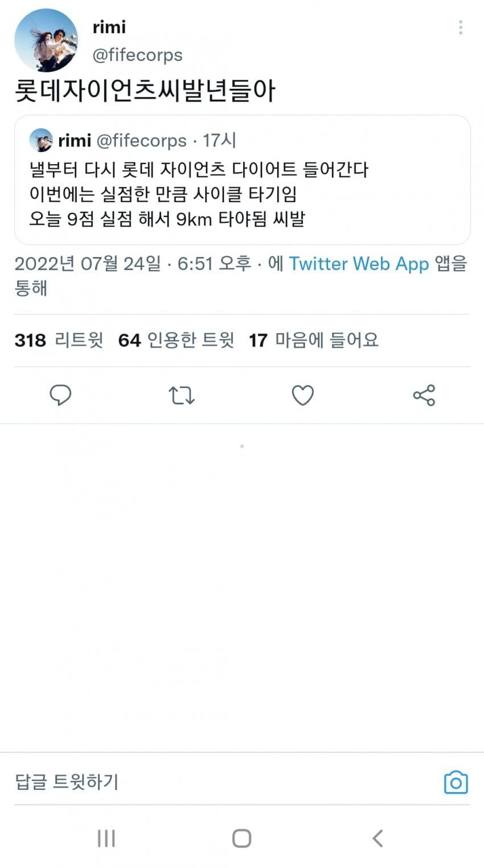Tap the tweet timestamp 2022년 07월 24일
484x868 pixels.
88,264
